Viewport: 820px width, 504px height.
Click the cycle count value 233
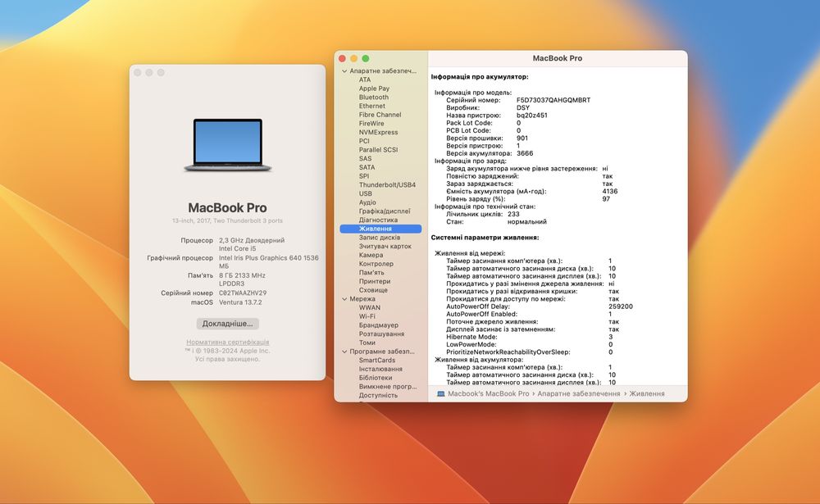point(513,214)
